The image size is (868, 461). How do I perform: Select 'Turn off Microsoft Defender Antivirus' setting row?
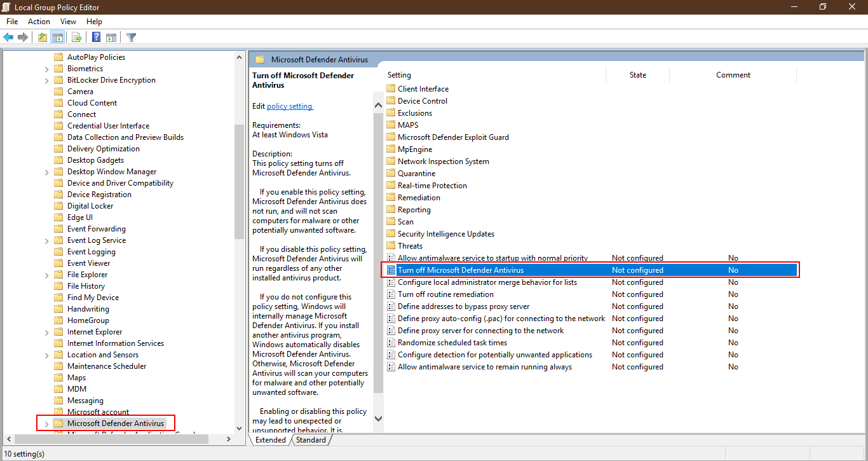coord(590,270)
